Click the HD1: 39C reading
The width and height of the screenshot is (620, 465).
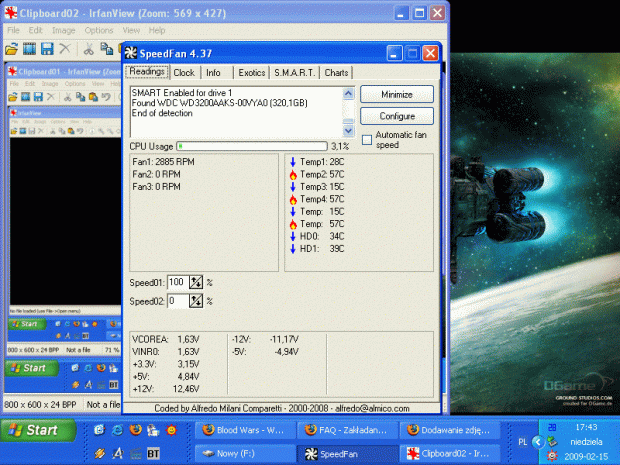(322, 249)
